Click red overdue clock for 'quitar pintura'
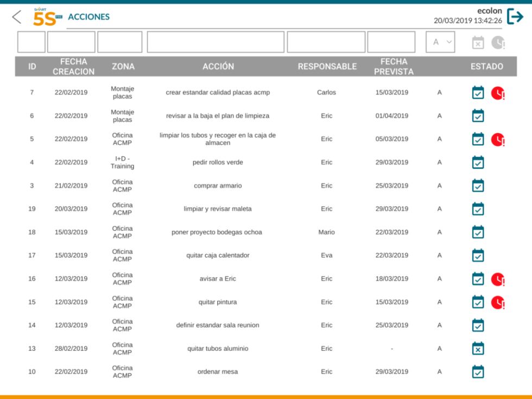Viewport: 532px width, 399px height. click(498, 302)
